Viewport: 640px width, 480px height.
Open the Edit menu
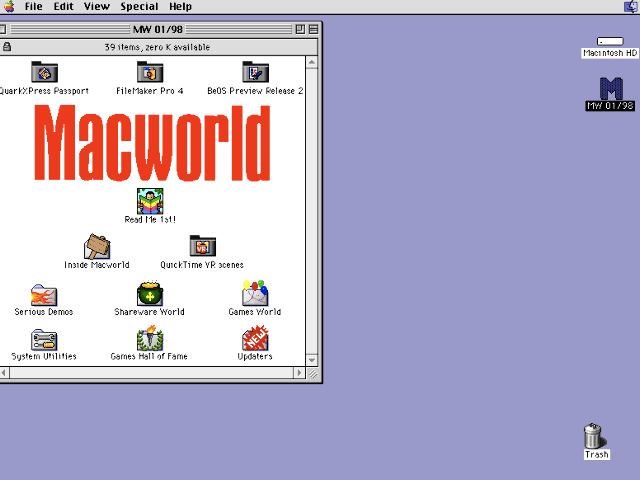coord(64,7)
